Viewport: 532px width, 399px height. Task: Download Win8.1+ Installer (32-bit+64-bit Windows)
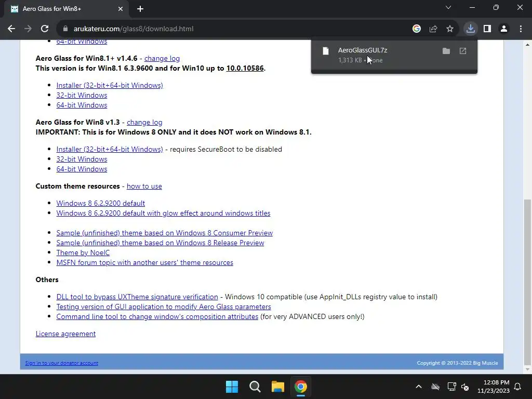pyautogui.click(x=110, y=86)
